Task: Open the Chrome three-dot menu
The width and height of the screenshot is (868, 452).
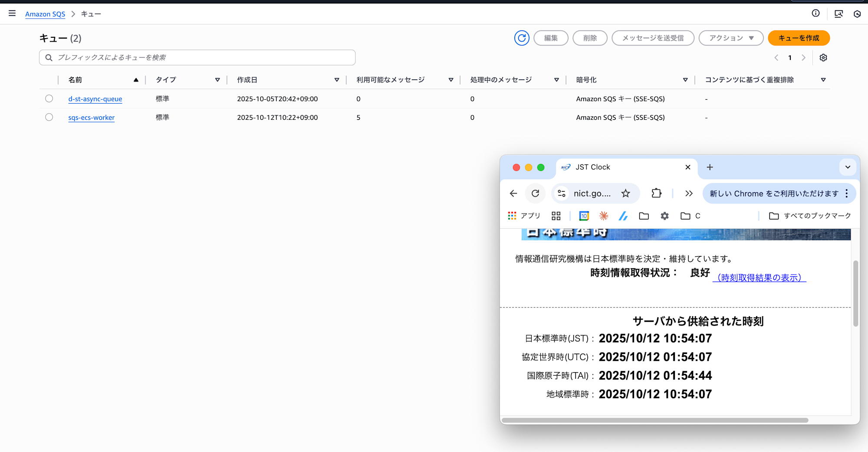Action: [847, 193]
